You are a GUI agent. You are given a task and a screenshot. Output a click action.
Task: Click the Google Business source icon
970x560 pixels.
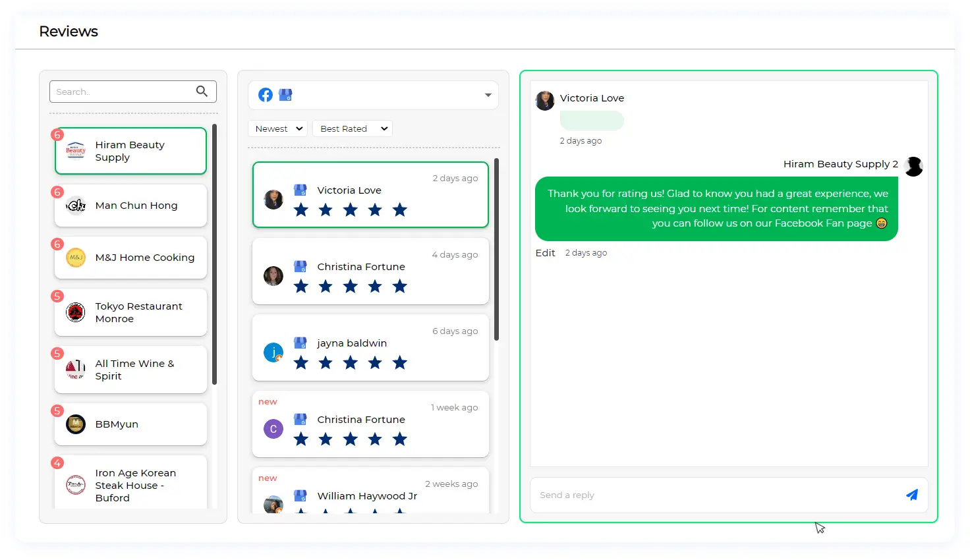[285, 95]
